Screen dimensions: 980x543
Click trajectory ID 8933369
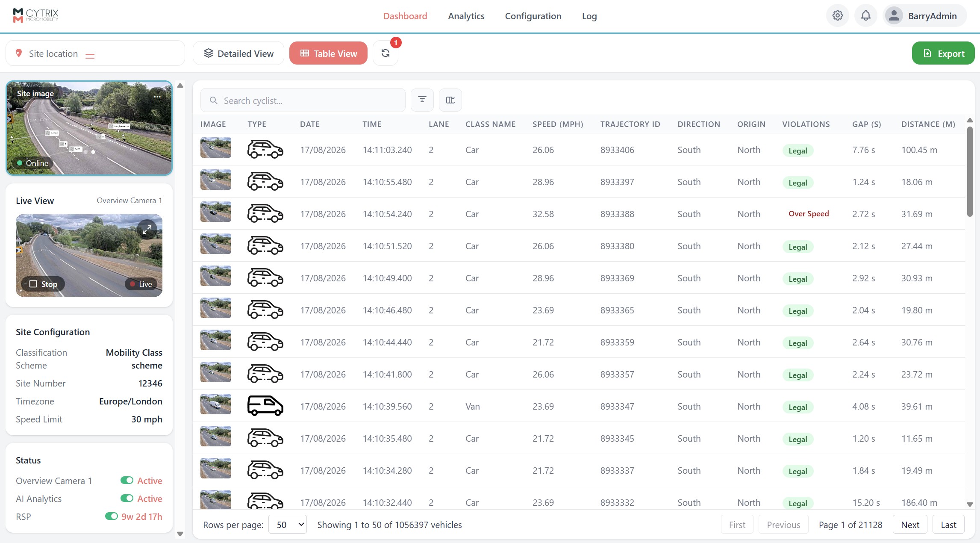click(x=617, y=278)
